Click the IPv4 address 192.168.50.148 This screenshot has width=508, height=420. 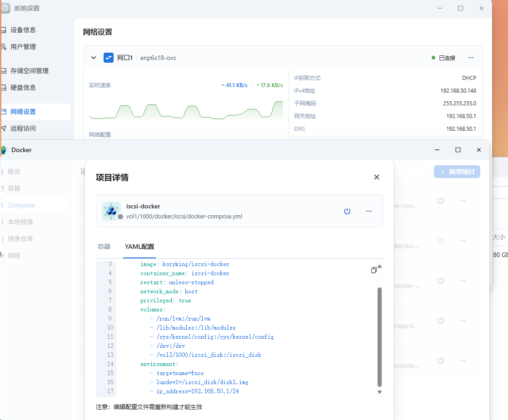(458, 91)
